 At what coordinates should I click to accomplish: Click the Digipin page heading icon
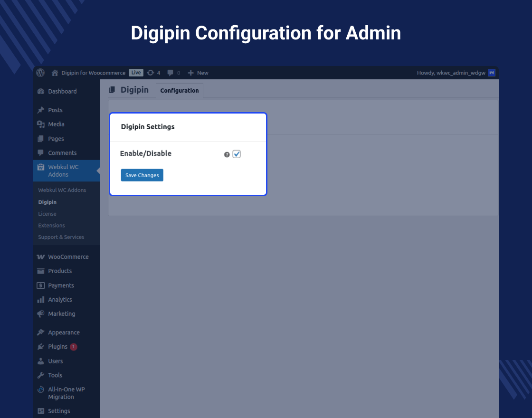coord(112,90)
